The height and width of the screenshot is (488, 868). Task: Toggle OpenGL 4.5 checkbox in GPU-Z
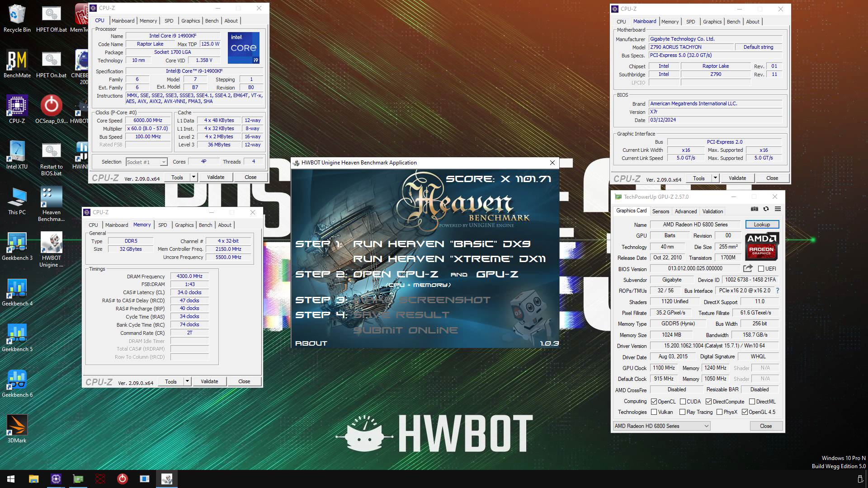pos(745,412)
